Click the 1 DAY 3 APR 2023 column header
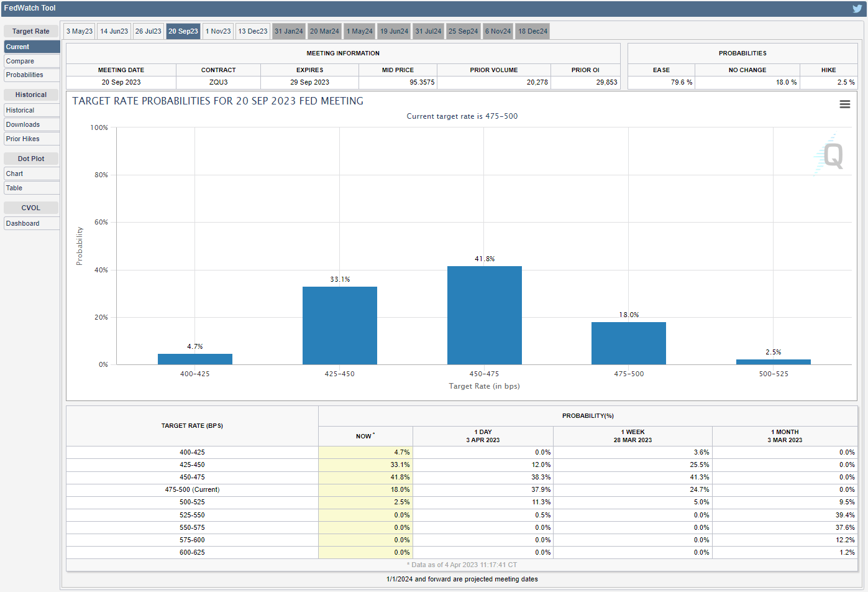The image size is (868, 592). tap(483, 436)
